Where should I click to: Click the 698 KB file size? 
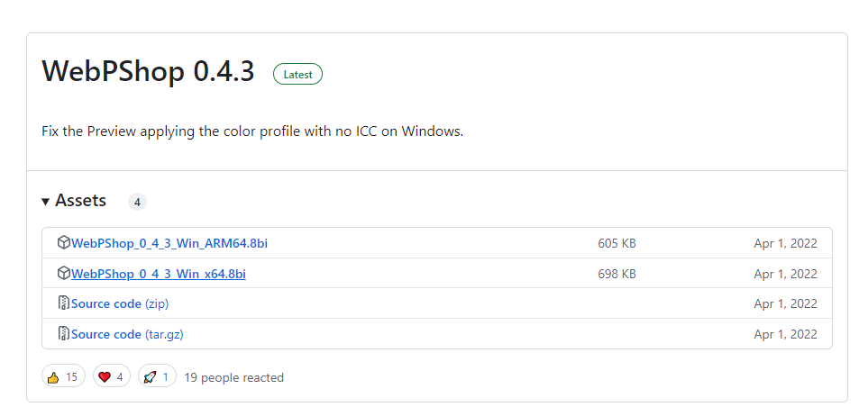click(x=617, y=274)
